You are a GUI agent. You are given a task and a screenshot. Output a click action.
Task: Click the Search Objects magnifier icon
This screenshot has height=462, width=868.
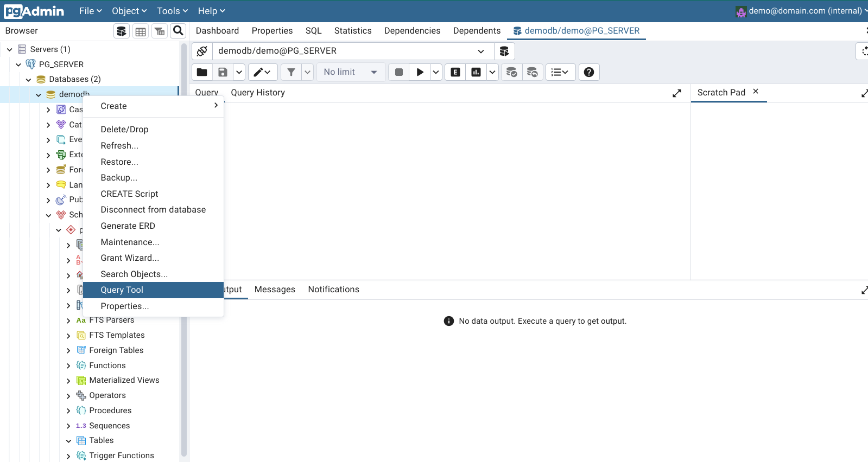pyautogui.click(x=178, y=31)
